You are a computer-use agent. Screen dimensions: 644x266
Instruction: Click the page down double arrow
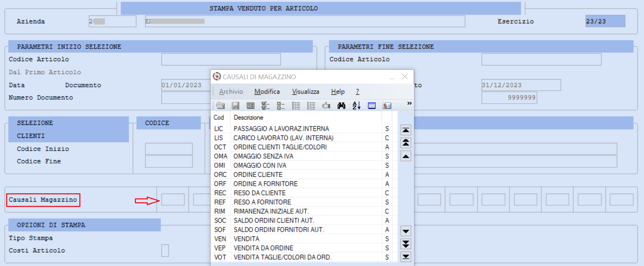coord(406,244)
